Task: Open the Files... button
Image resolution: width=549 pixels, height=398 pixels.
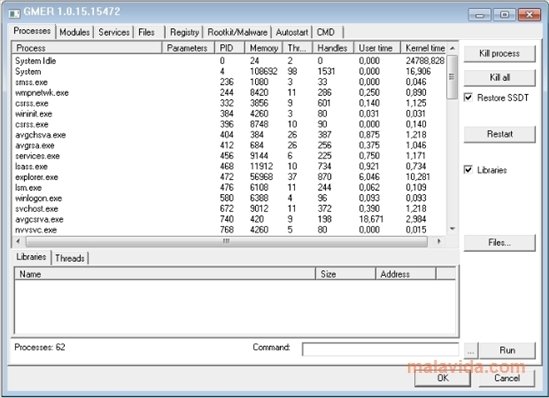Action: (x=499, y=243)
